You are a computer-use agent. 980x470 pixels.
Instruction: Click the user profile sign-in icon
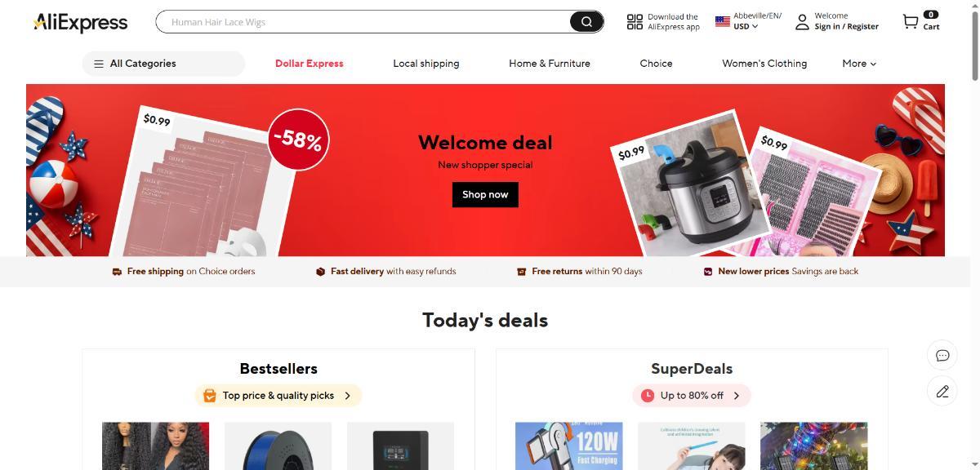point(802,22)
